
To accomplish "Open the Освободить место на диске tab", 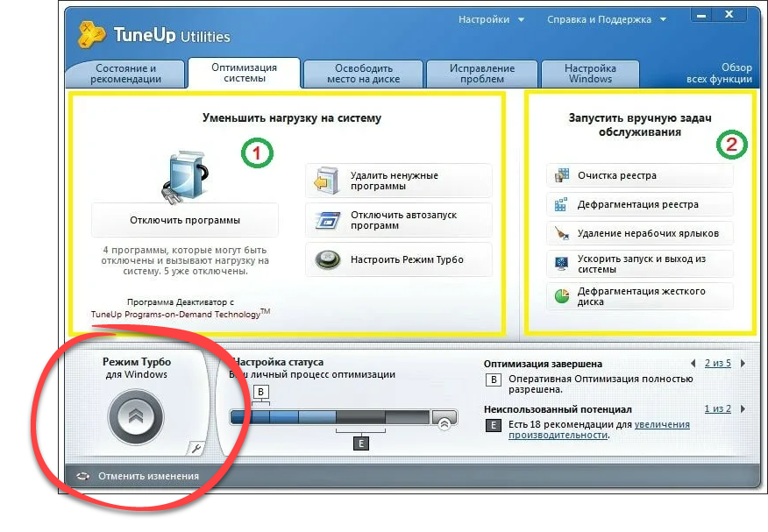I will 363,74.
